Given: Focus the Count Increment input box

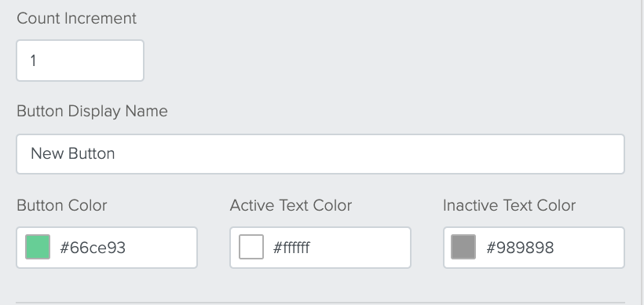Looking at the screenshot, I should [x=80, y=61].
